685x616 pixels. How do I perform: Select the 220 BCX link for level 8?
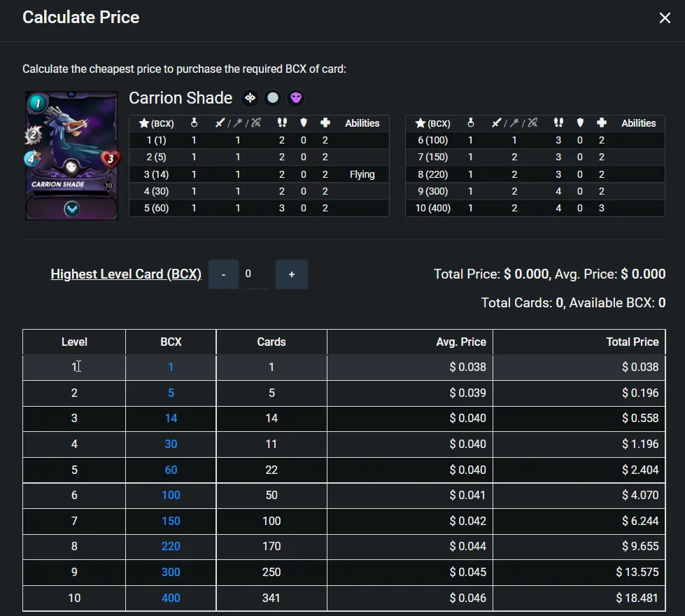pyautogui.click(x=171, y=546)
